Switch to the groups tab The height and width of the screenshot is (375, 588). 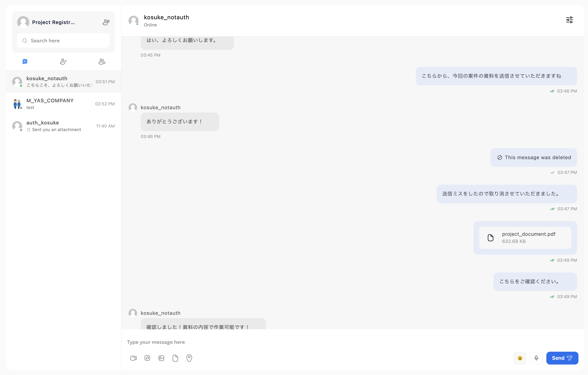pyautogui.click(x=102, y=62)
